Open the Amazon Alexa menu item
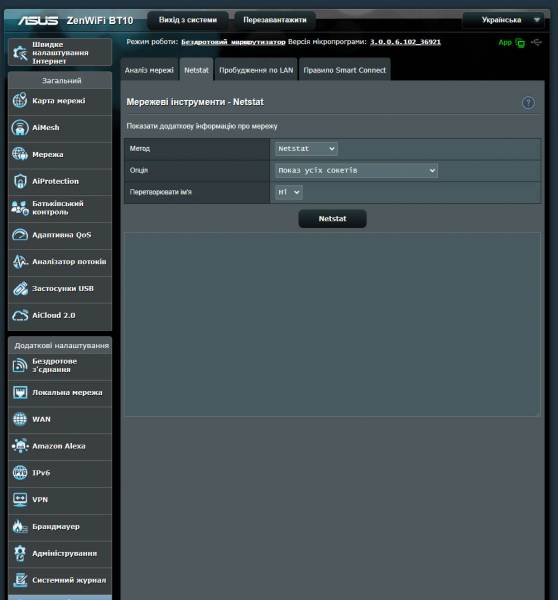 [x=60, y=447]
